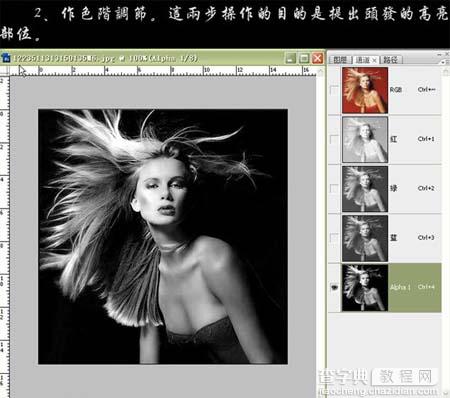Viewport: 450px width, 398px height.
Task: Click the Ctrl+2 shortcut label
Action: click(426, 188)
